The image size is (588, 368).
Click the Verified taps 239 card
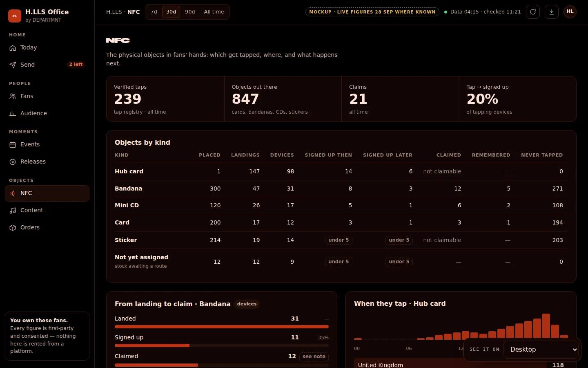point(165,99)
